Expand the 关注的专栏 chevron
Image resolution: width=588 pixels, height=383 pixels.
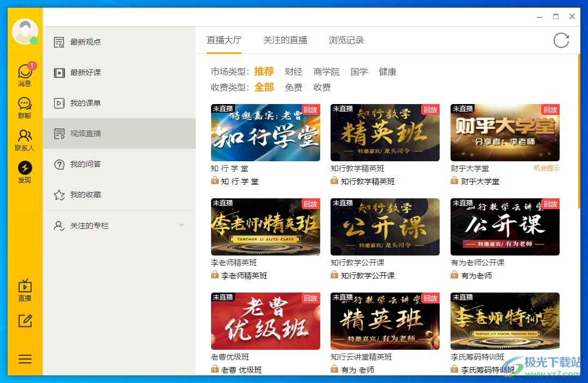coord(182,225)
